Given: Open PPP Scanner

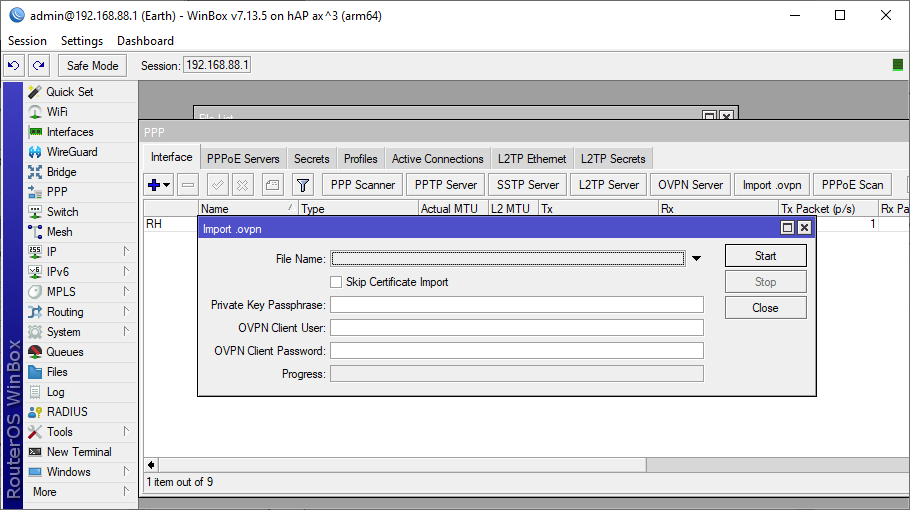Looking at the screenshot, I should click(363, 185).
